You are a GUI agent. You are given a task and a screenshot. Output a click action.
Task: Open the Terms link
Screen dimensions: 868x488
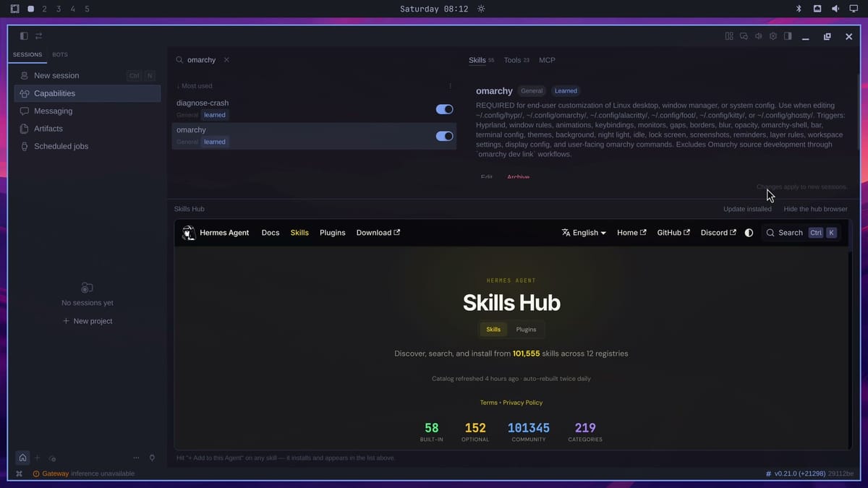coord(488,403)
